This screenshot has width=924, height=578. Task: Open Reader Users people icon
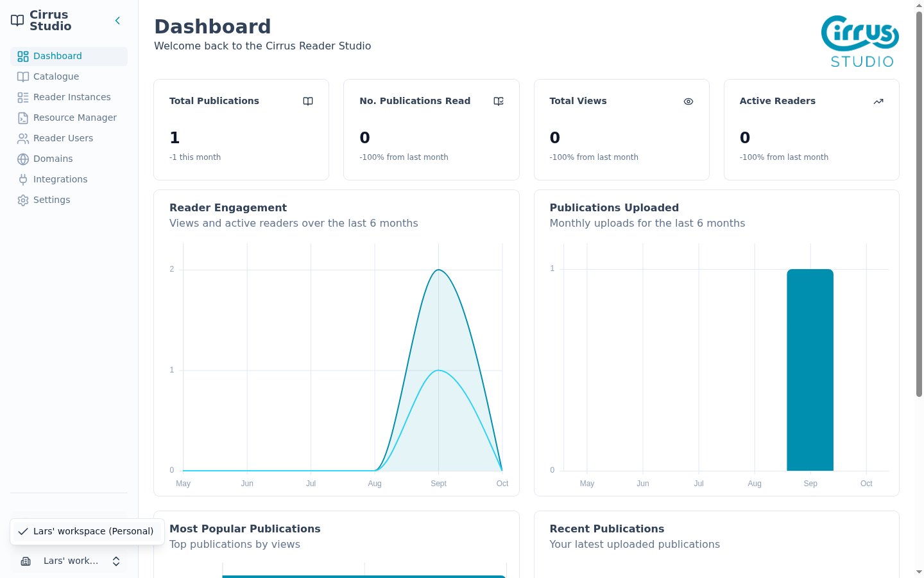click(23, 139)
